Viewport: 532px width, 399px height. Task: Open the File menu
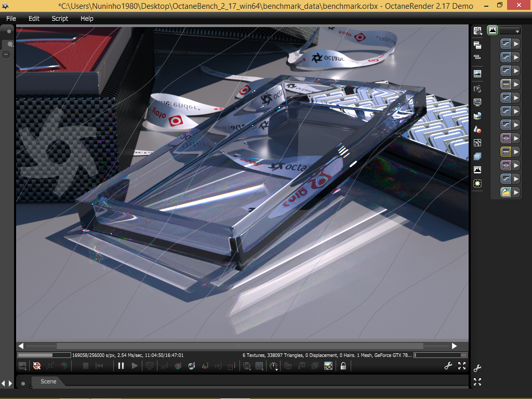point(11,19)
